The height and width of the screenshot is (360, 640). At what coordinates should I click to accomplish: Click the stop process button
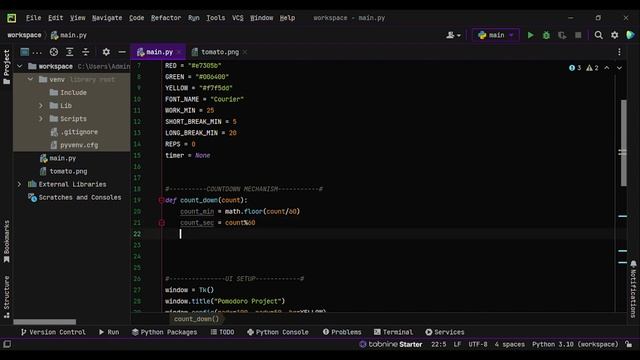[x=578, y=35]
